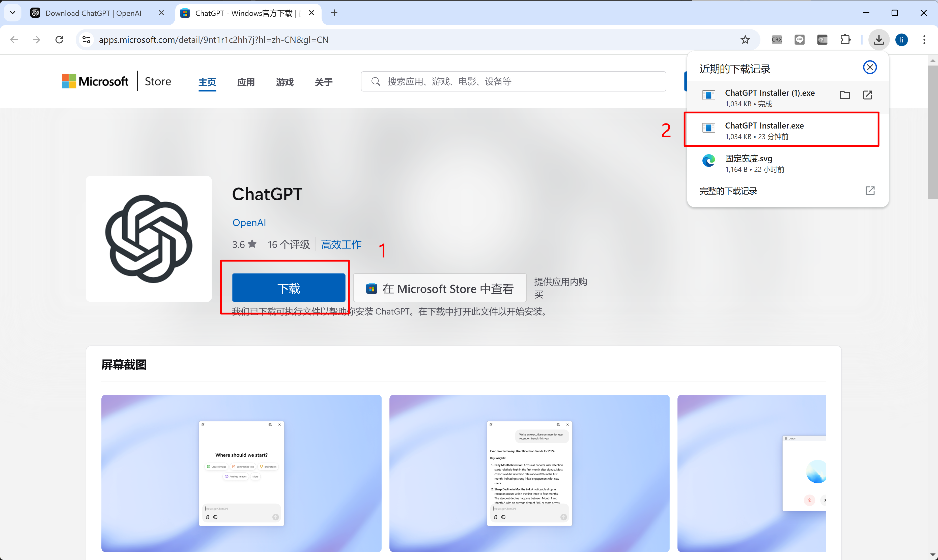
Task: Click the Microsoft logo
Action: click(x=95, y=81)
